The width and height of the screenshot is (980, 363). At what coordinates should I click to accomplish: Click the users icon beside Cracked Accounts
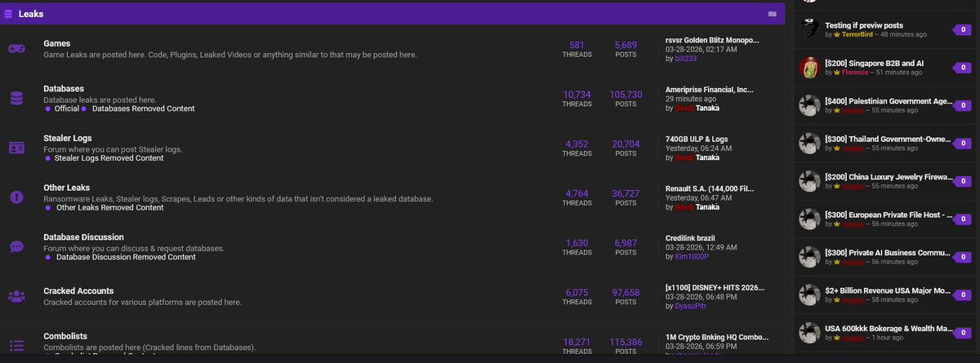pos(16,296)
